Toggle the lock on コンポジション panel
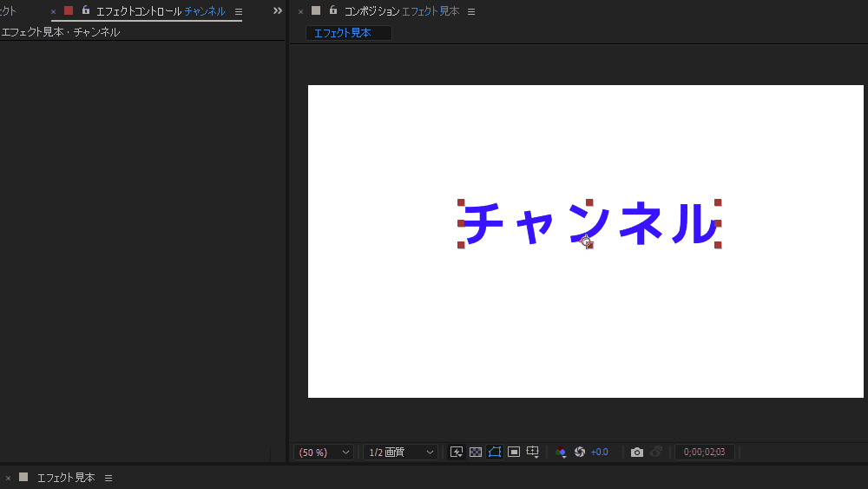 click(x=333, y=10)
